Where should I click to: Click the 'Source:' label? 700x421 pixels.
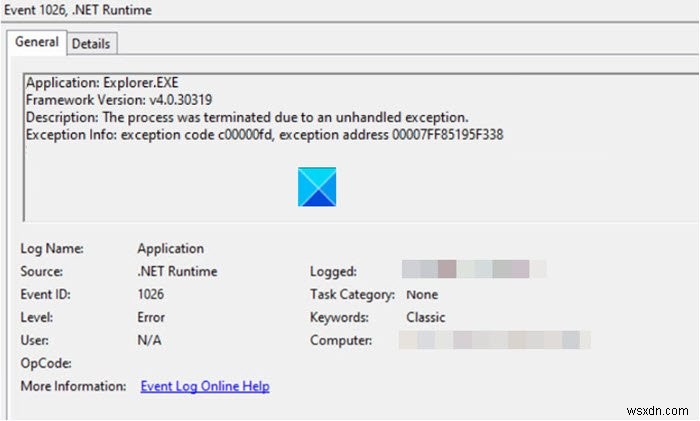[x=42, y=271]
